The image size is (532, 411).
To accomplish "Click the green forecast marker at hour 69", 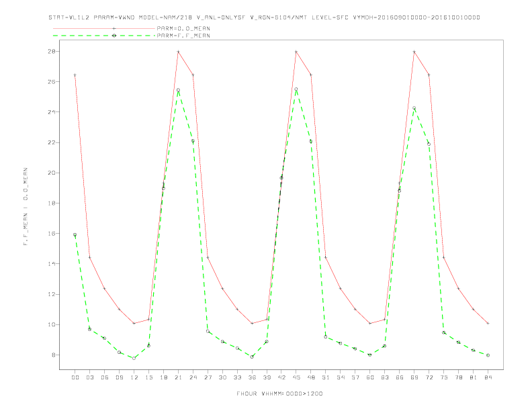I will [x=414, y=108].
